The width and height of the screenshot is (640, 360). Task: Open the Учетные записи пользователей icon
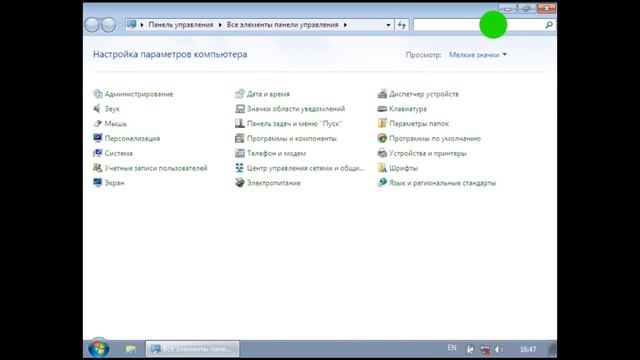(x=98, y=168)
